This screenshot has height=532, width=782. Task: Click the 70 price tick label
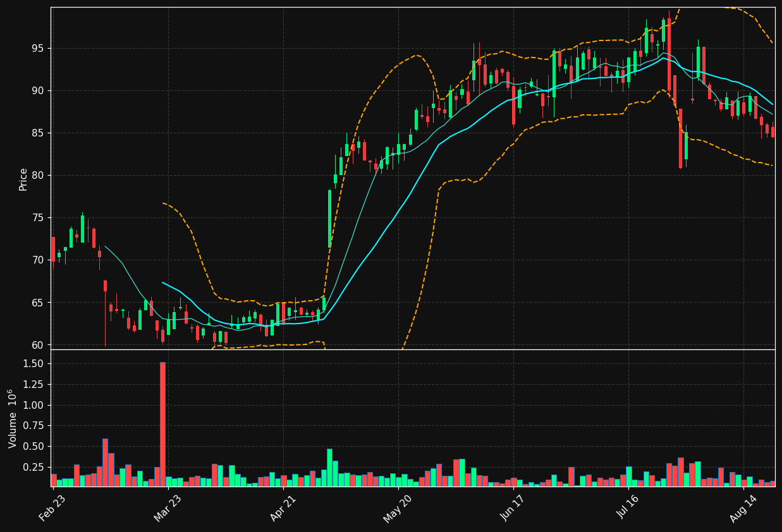pos(39,260)
